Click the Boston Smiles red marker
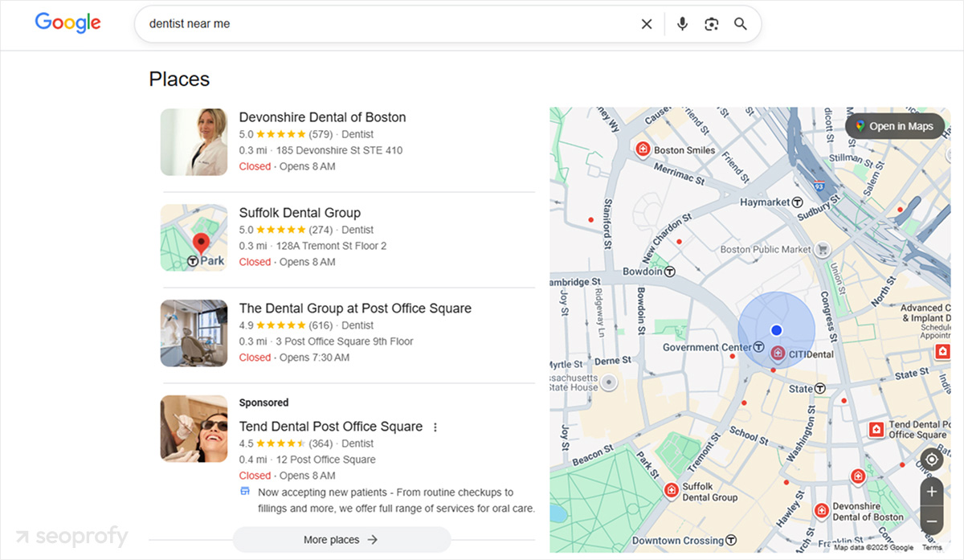Screen dimensions: 964x560 643,149
